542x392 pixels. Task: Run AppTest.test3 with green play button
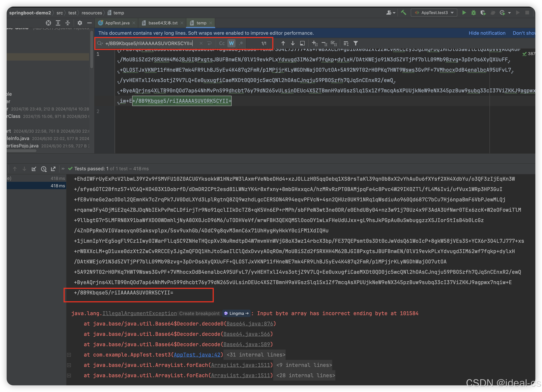(464, 13)
